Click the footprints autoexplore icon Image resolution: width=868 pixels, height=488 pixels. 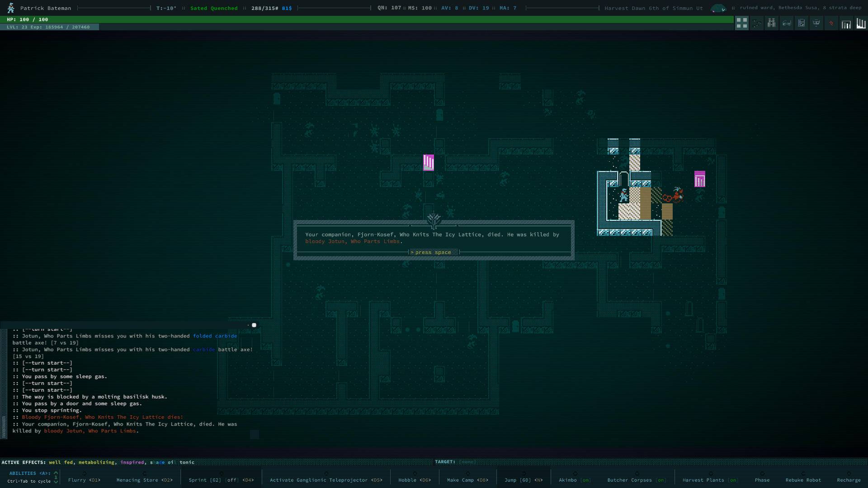pos(757,23)
